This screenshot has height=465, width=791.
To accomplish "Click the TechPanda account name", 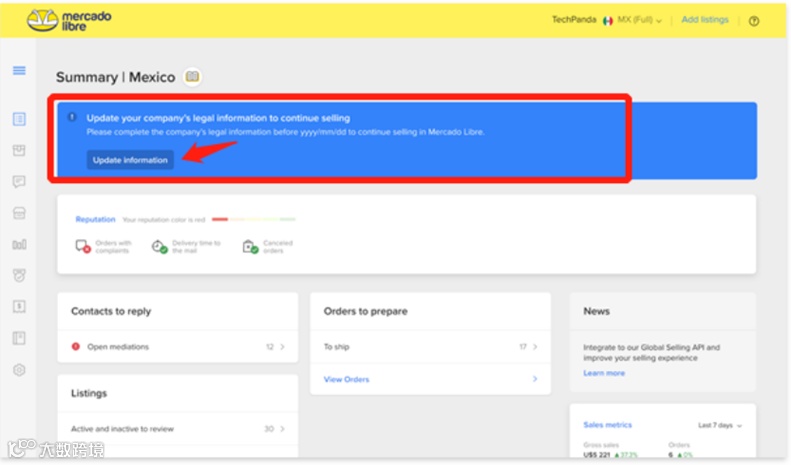I will click(574, 20).
